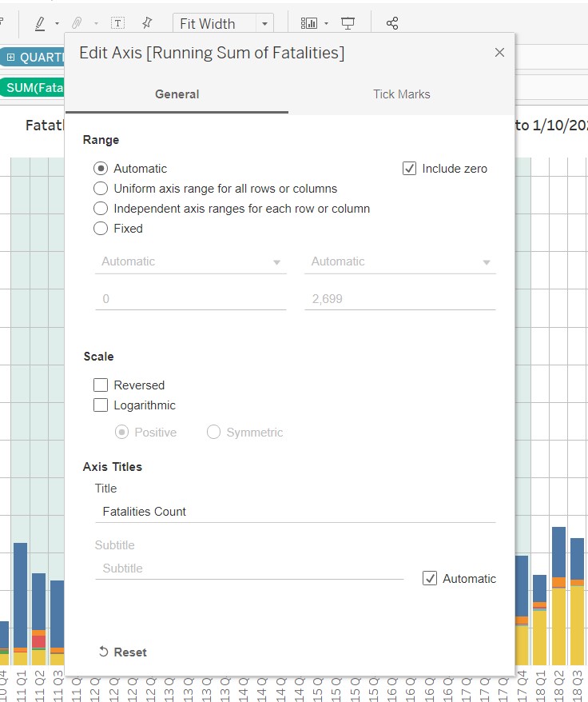Expand the range end Automatic dropdown
This screenshot has height=702, width=588.
tap(399, 261)
